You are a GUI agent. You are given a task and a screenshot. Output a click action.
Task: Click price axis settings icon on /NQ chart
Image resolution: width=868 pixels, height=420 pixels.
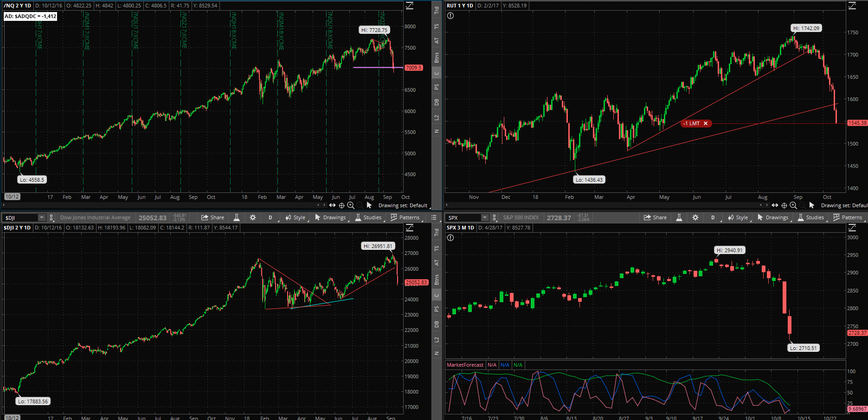point(410,6)
